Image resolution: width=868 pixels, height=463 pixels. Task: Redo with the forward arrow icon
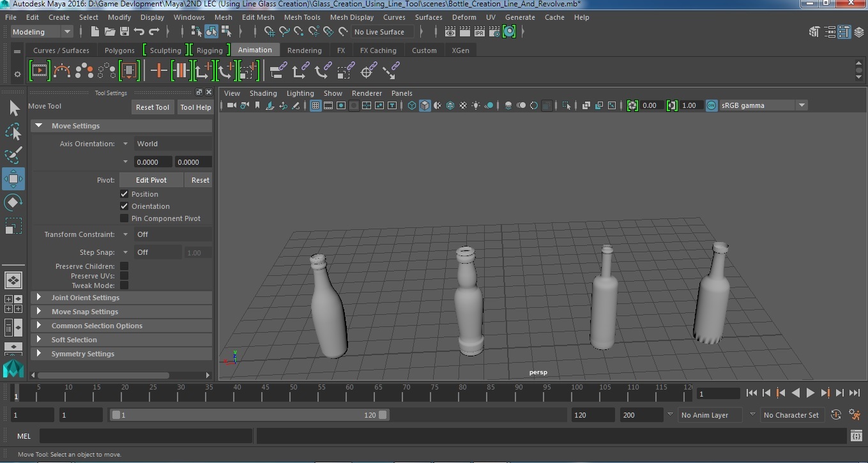pyautogui.click(x=154, y=31)
